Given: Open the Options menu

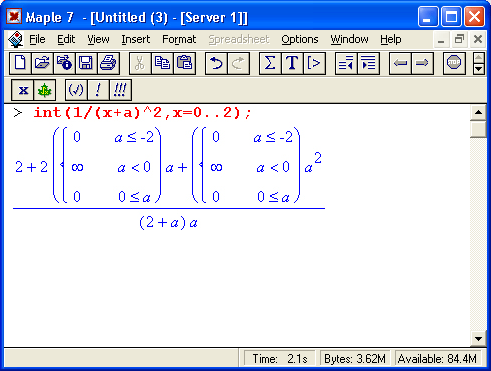Looking at the screenshot, I should point(300,39).
